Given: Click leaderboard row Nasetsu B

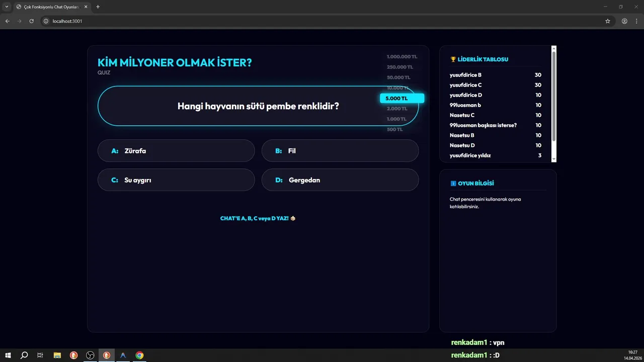Looking at the screenshot, I should click(x=496, y=135).
